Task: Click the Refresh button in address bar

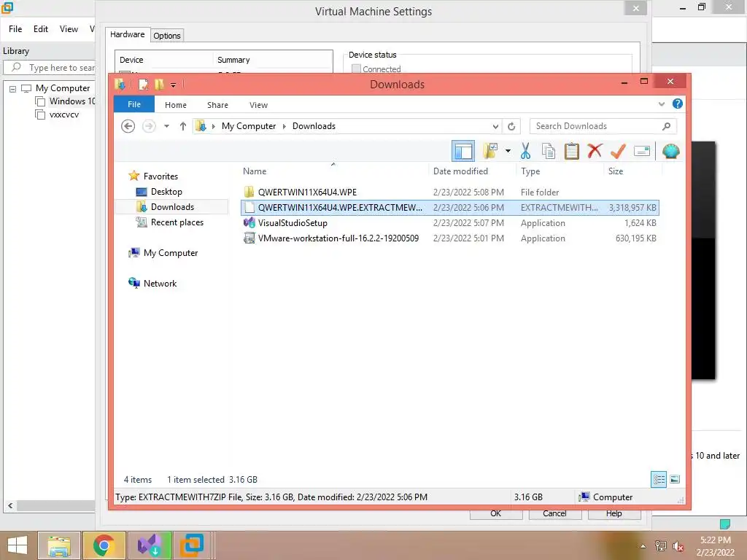Action: 511,126
